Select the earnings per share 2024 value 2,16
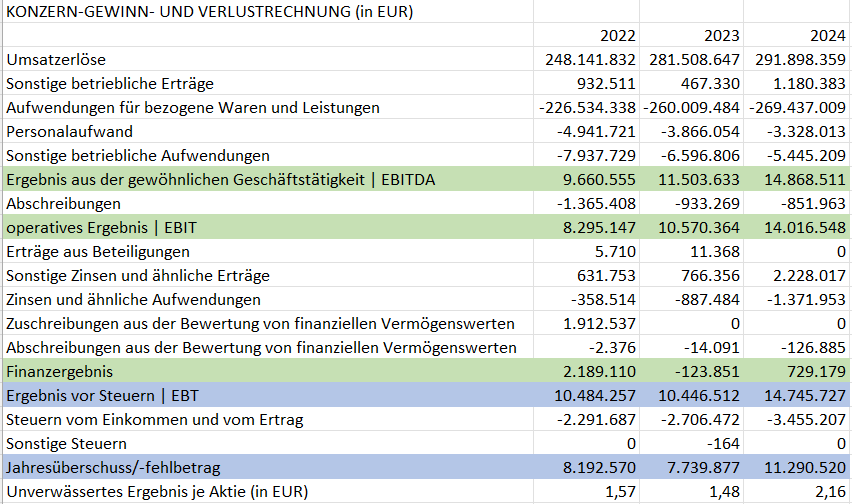 click(830, 491)
